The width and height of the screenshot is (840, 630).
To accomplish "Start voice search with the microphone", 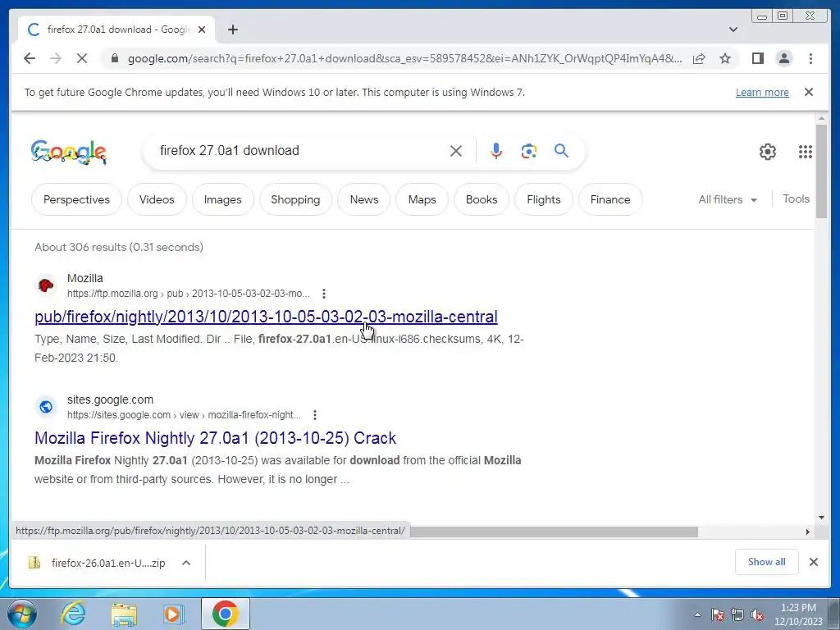I will (496, 151).
